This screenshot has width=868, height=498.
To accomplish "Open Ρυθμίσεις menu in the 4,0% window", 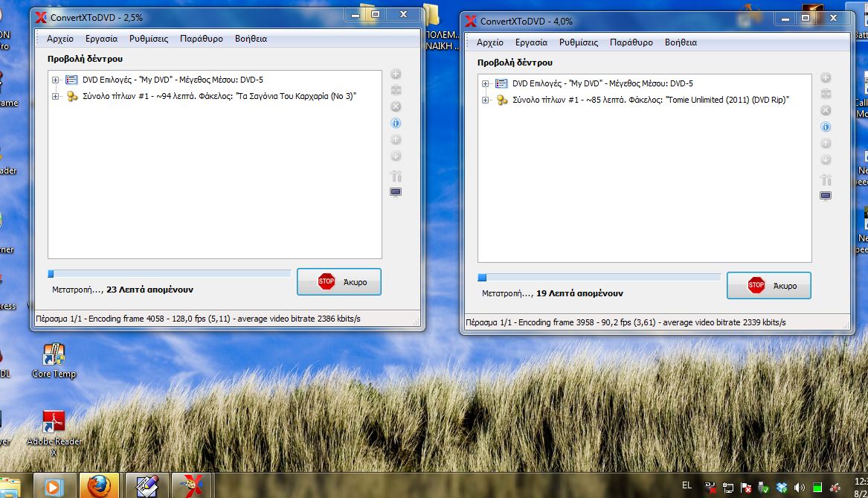I will (x=579, y=42).
